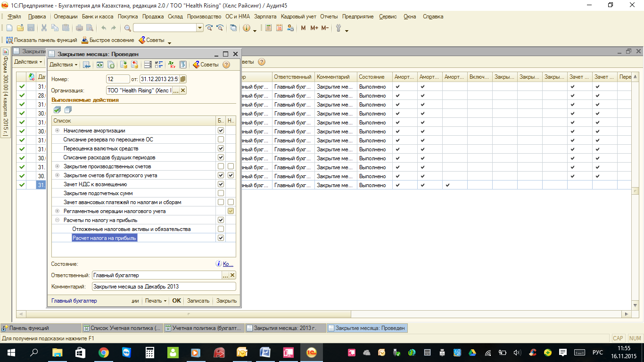Open the date calendar picker next to 31.12.2013

click(x=183, y=79)
